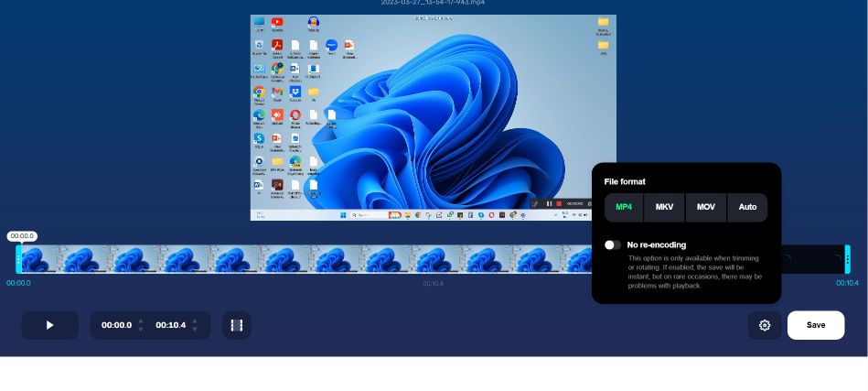The height and width of the screenshot is (391, 868).
Task: Select MOV file format
Action: coord(706,207)
